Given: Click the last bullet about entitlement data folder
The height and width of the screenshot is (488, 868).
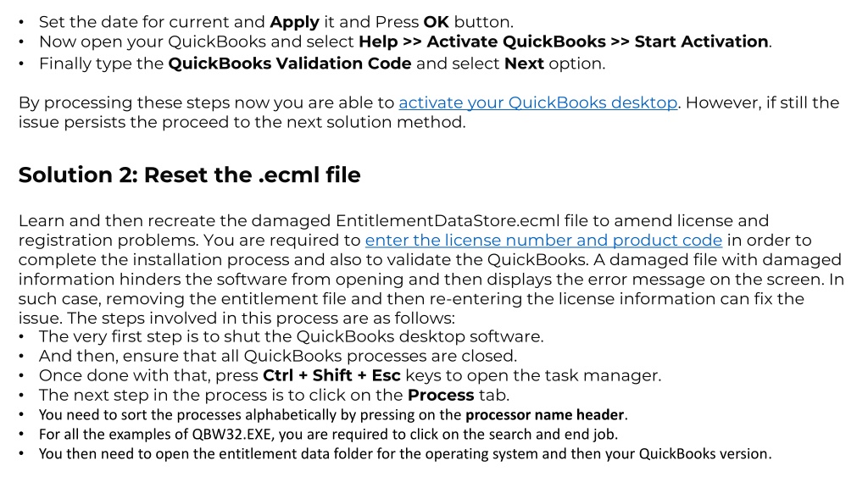Looking at the screenshot, I should [x=405, y=454].
